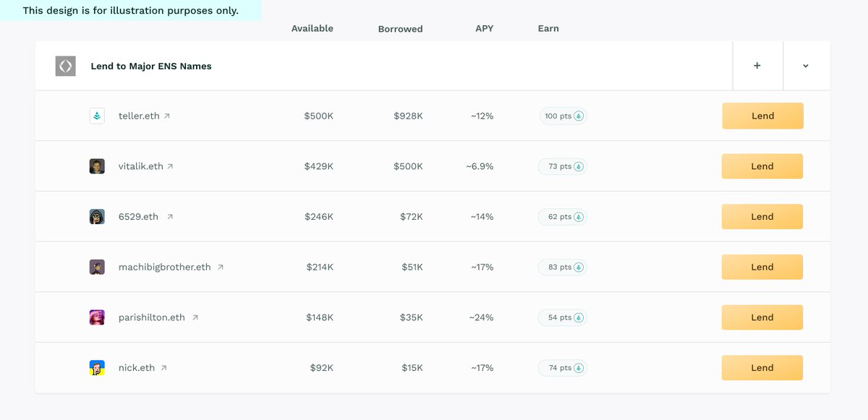Click the 83 pts badge for machibigbrother.eth
This screenshot has width=868, height=420.
point(562,266)
